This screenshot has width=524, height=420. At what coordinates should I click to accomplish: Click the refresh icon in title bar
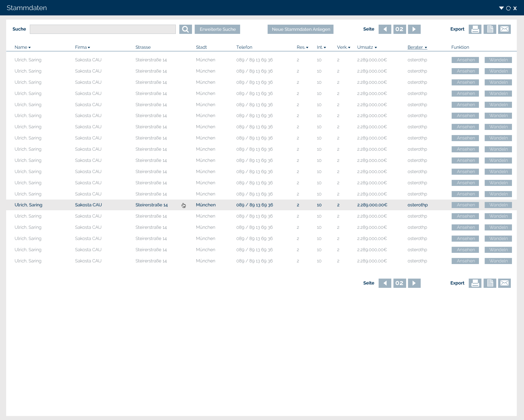tap(508, 8)
